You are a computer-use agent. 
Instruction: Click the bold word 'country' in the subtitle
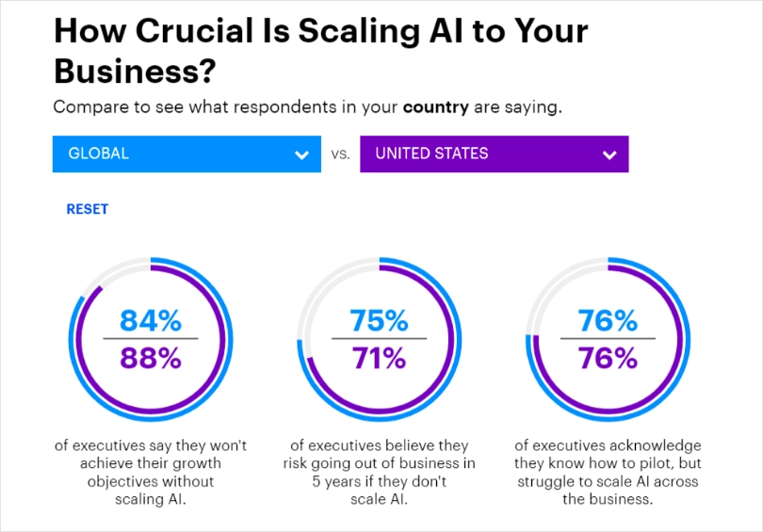tap(435, 107)
